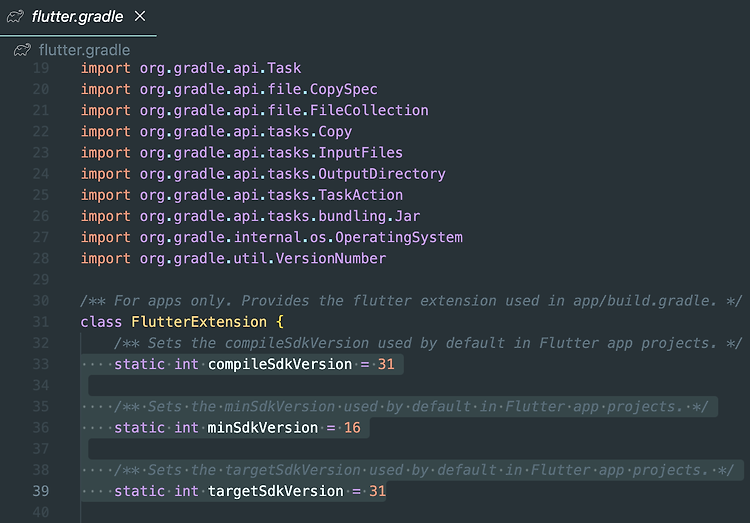Click the 'FlutterExtension' class name
This screenshot has height=523, width=750.
tap(199, 322)
